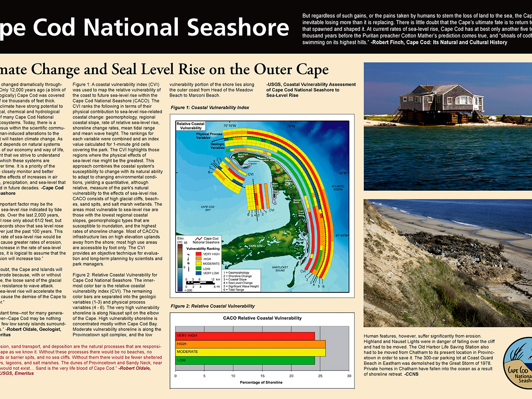This screenshot has height=399, width=532.
Task: Click the 'Percentage of Shoreline' axis label
Action: coord(262,382)
